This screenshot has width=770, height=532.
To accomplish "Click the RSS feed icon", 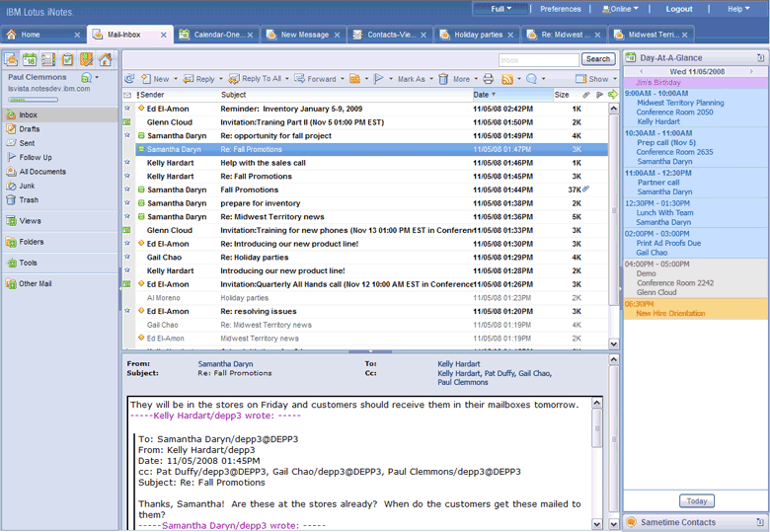I will point(507,79).
